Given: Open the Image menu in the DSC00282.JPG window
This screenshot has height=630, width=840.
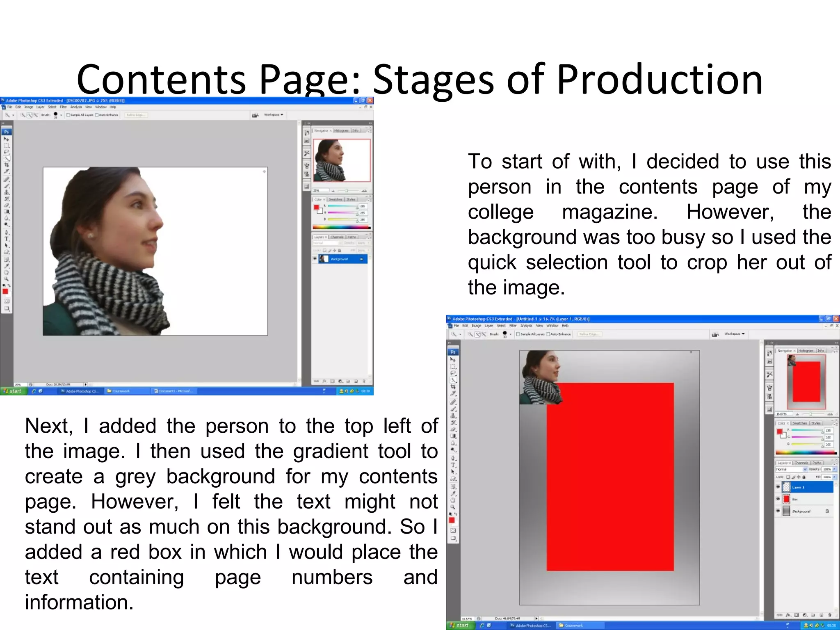Looking at the screenshot, I should point(29,107).
